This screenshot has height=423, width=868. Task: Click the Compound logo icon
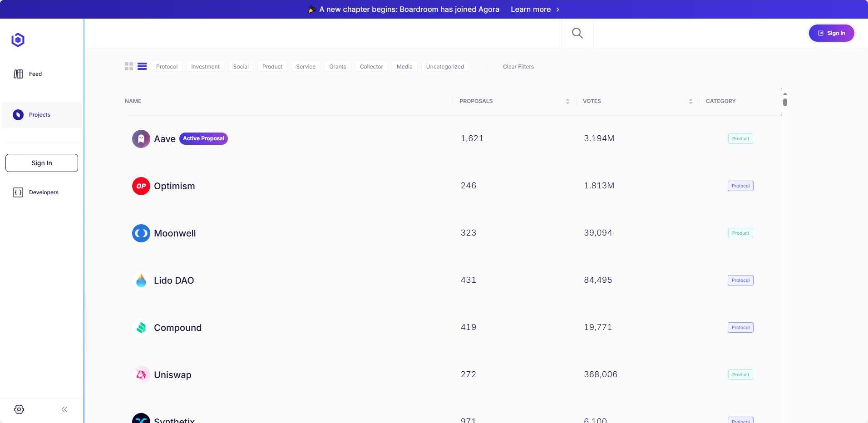tap(141, 328)
